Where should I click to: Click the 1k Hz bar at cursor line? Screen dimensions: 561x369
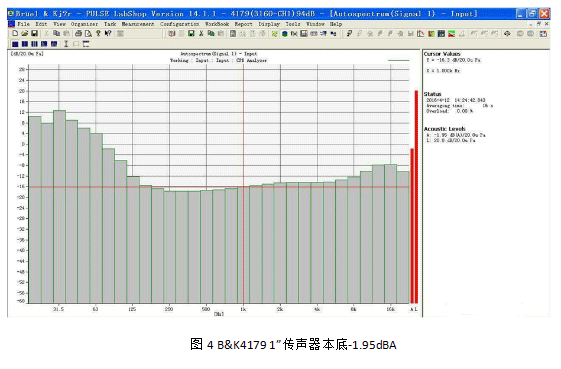tap(243, 245)
